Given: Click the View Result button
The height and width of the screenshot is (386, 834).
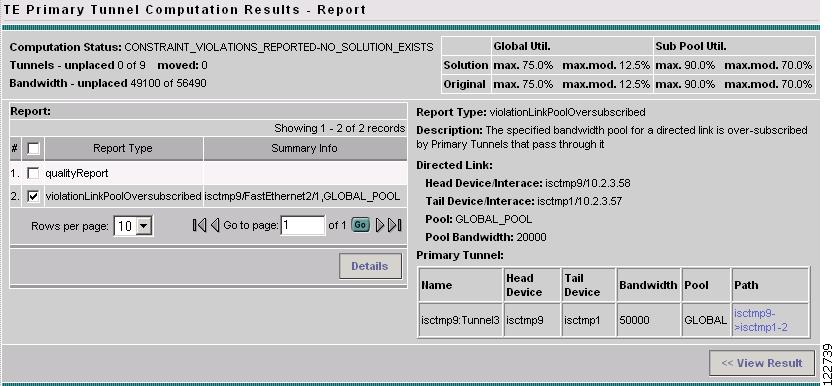Looking at the screenshot, I should click(x=762, y=363).
